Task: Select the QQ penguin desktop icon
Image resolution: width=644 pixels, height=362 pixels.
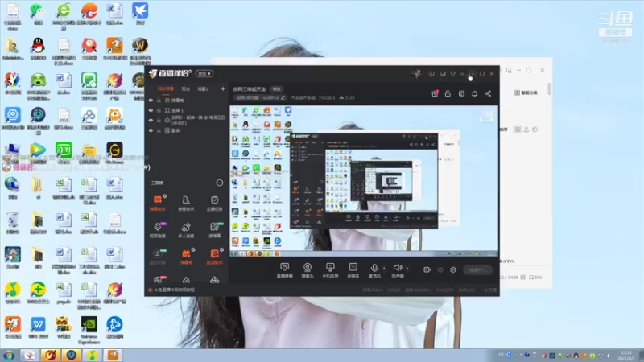Action: point(38,49)
